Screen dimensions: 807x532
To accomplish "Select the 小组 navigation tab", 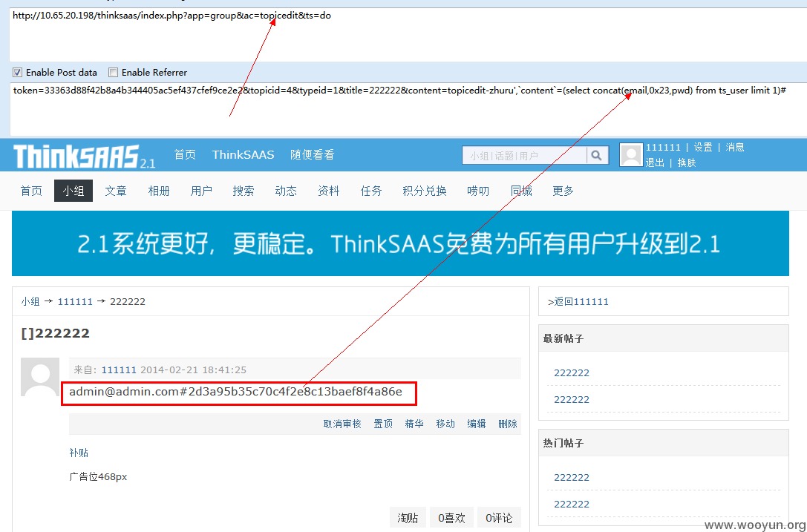I will (x=73, y=191).
